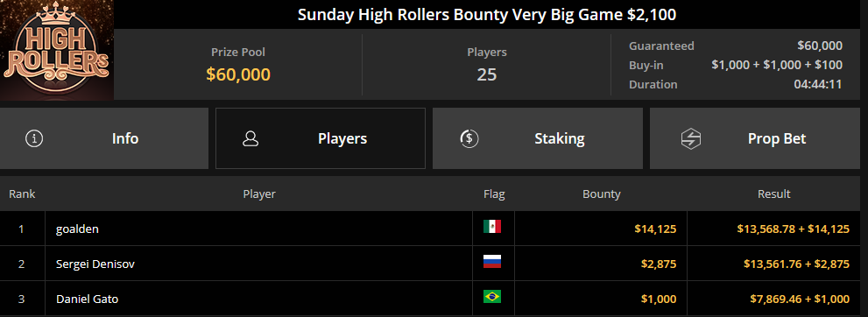Click the Result column header
868x317 pixels.
tap(774, 194)
